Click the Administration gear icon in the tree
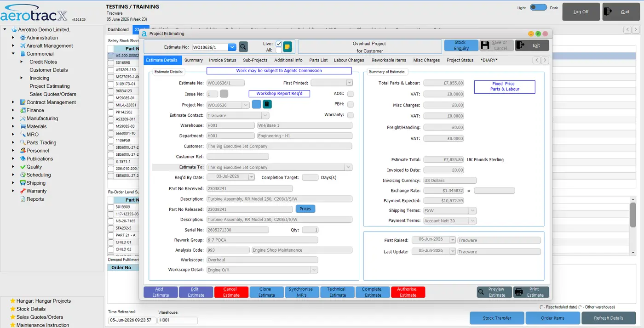Image resolution: width=644 pixels, height=328 pixels. [x=23, y=38]
